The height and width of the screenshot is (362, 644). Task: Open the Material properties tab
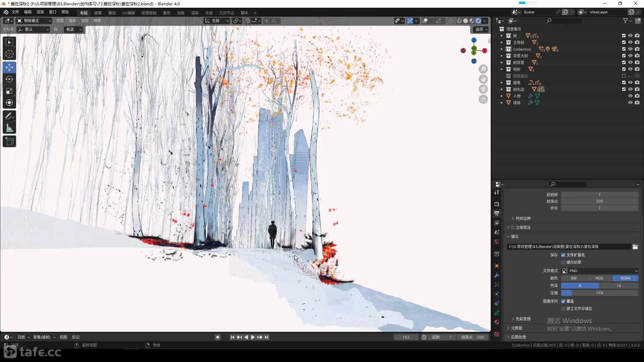point(497,322)
